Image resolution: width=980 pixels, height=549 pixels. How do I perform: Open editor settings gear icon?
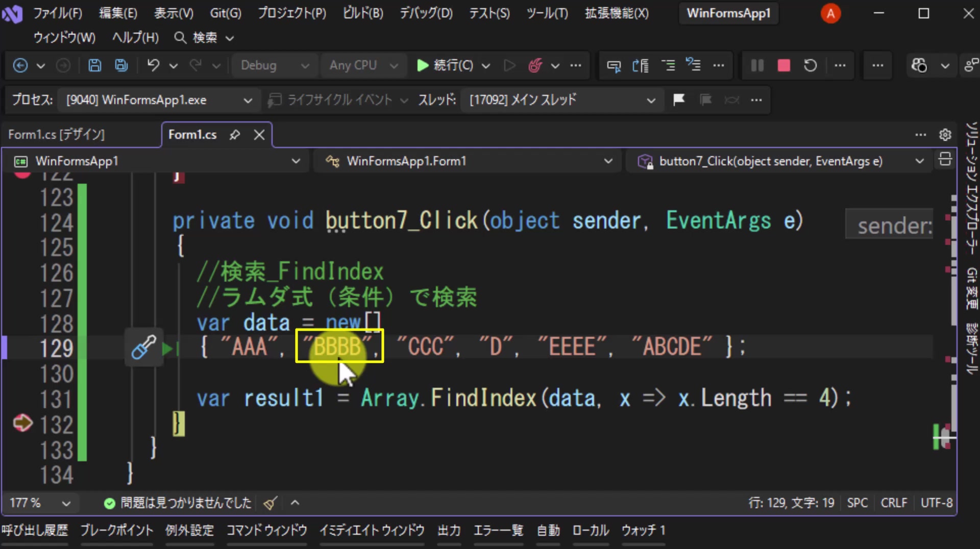click(945, 135)
